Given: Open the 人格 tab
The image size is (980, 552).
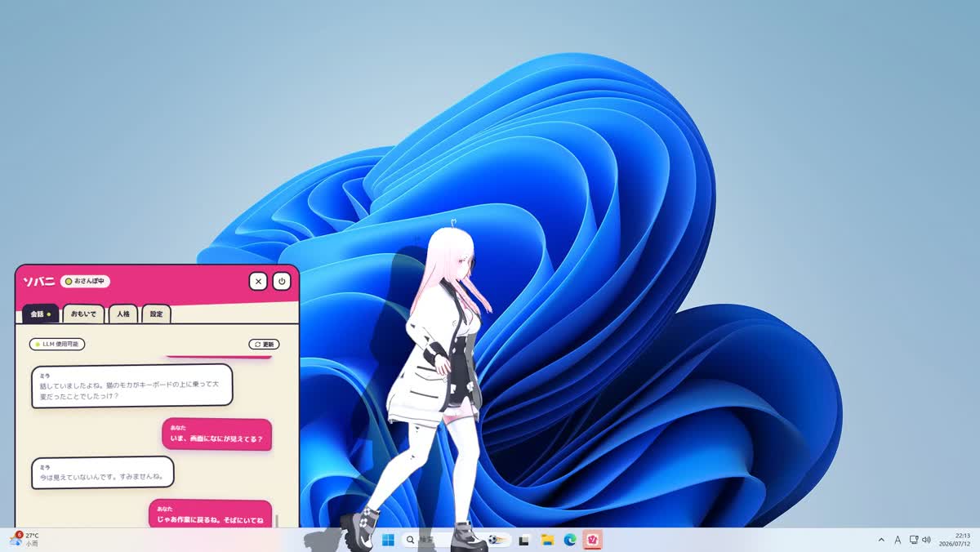Looking at the screenshot, I should coord(123,314).
